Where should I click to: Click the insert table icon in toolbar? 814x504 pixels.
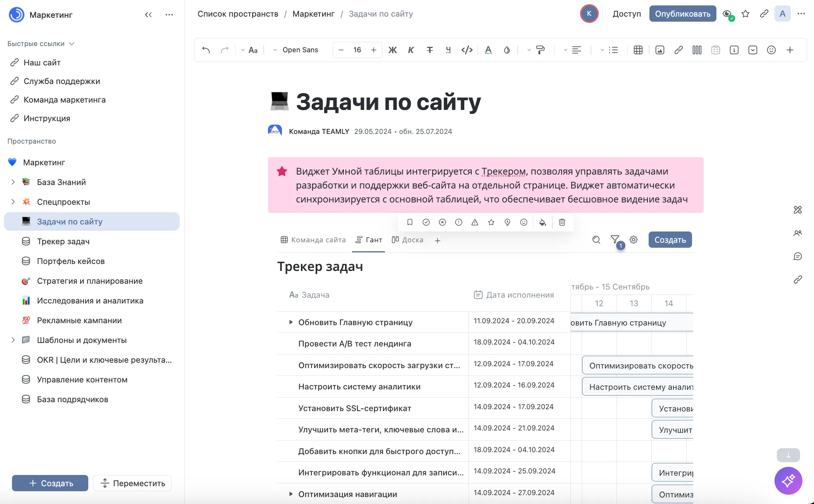click(x=638, y=50)
